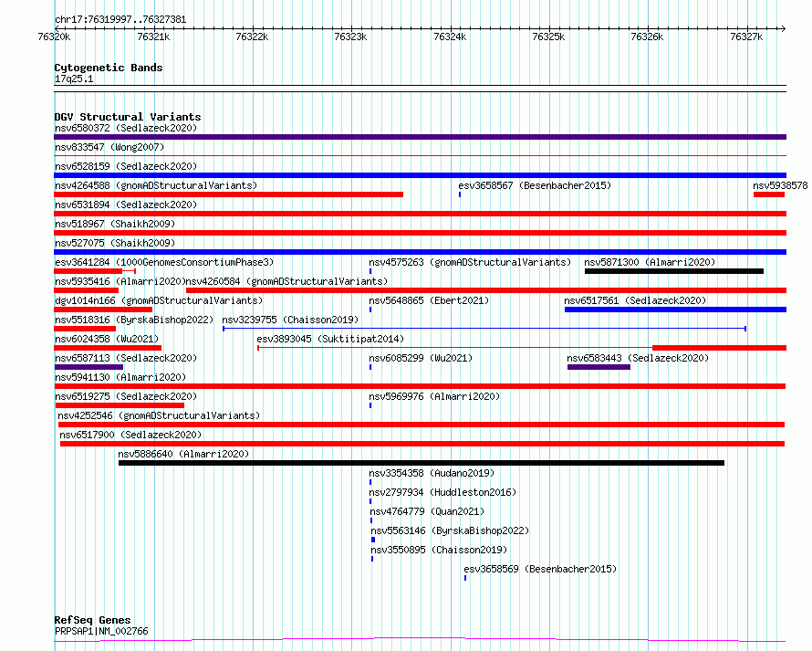Select the purple nsv6587113 variant bar

click(x=88, y=367)
